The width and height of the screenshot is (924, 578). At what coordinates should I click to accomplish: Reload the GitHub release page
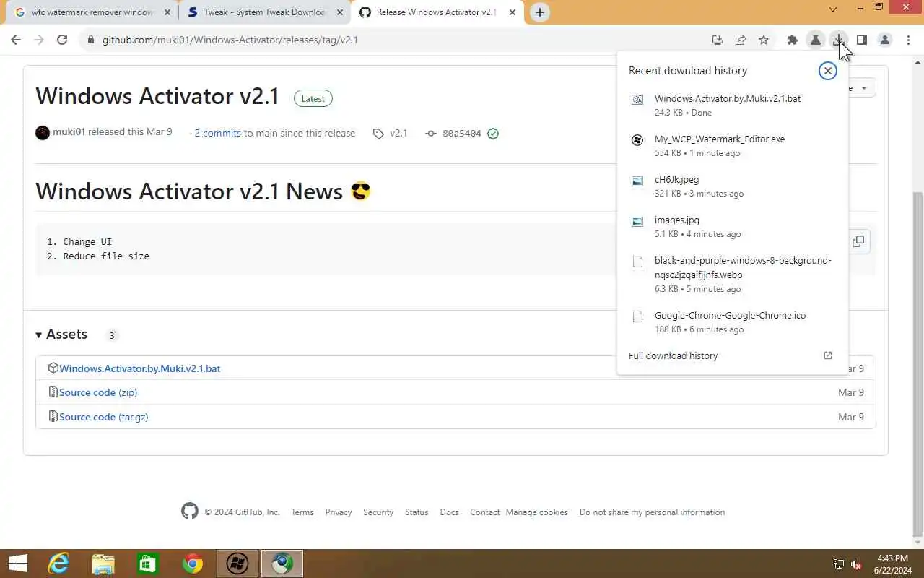(62, 40)
